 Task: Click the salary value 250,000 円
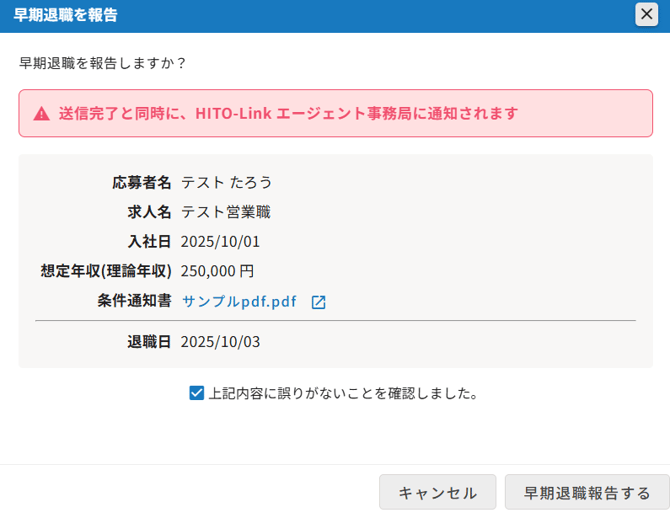tap(217, 271)
